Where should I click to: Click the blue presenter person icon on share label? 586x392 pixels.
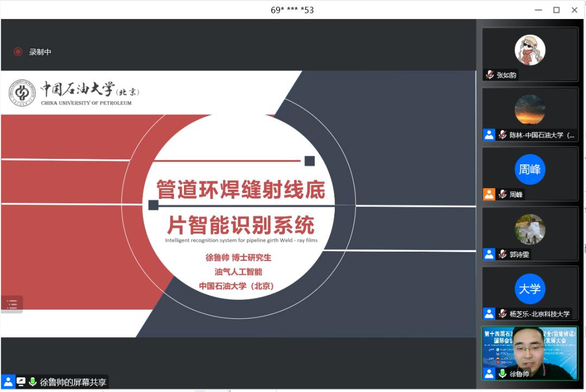point(8,382)
